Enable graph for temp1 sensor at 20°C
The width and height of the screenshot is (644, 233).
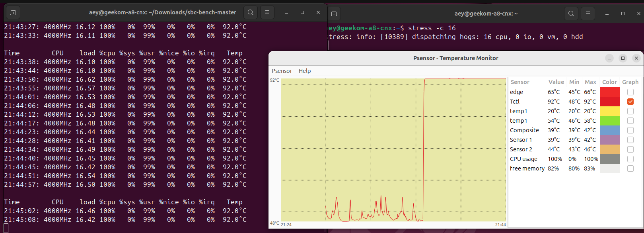(630, 111)
